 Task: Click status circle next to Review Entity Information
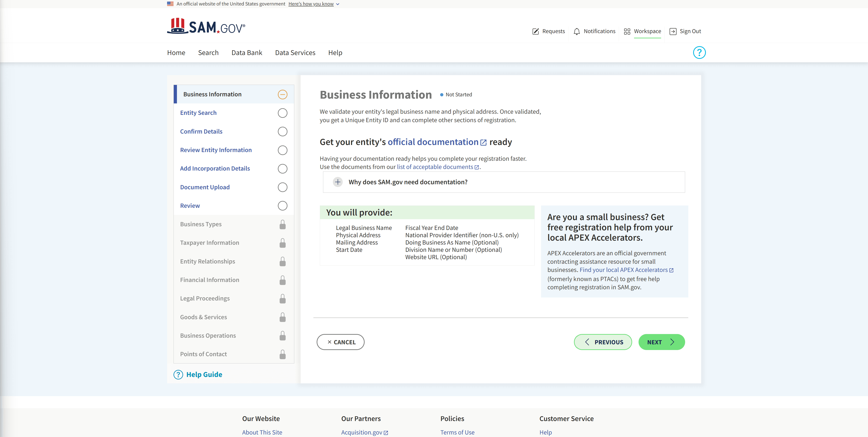[282, 150]
